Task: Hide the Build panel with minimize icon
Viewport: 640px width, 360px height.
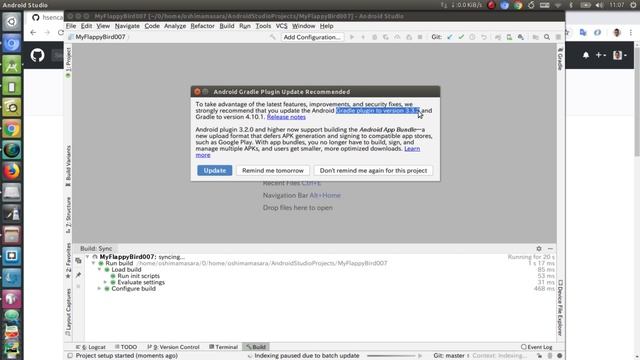Action: click(x=550, y=249)
